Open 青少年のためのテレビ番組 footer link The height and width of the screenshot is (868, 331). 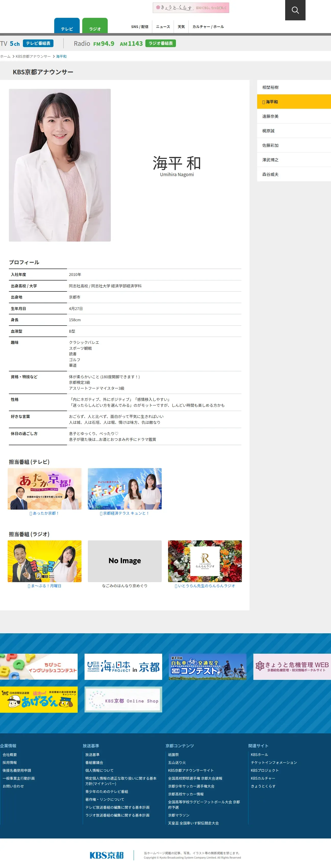[106, 792]
